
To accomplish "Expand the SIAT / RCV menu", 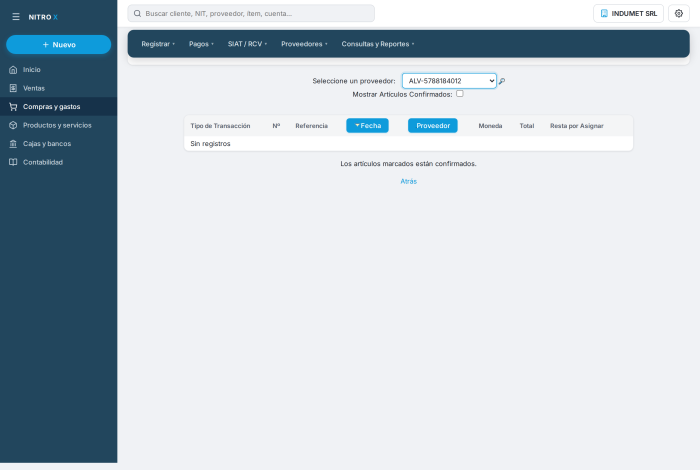I will [x=247, y=44].
